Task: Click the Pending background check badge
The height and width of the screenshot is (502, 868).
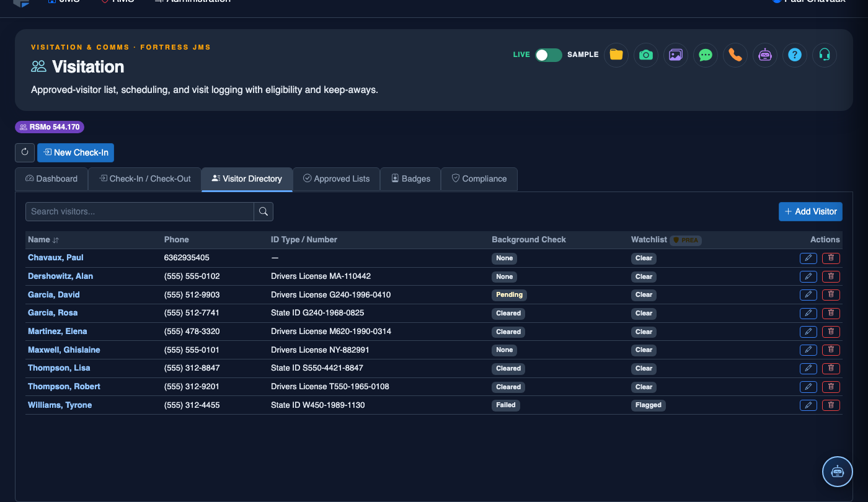Action: (510, 294)
